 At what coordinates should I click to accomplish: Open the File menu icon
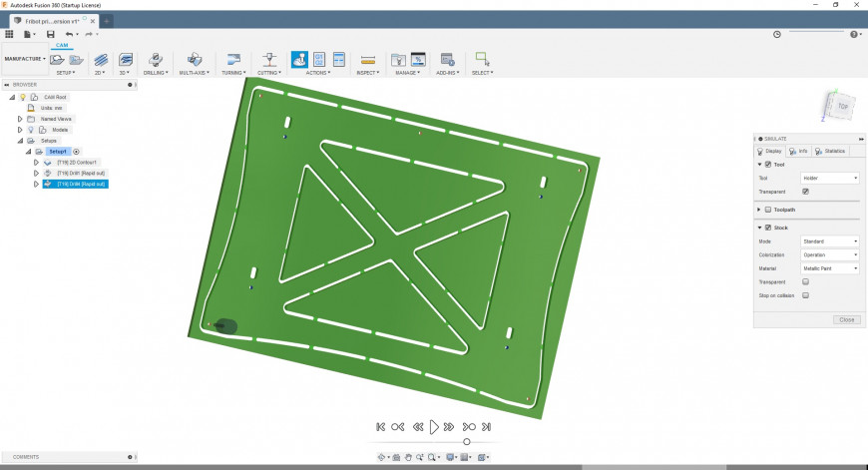click(28, 34)
